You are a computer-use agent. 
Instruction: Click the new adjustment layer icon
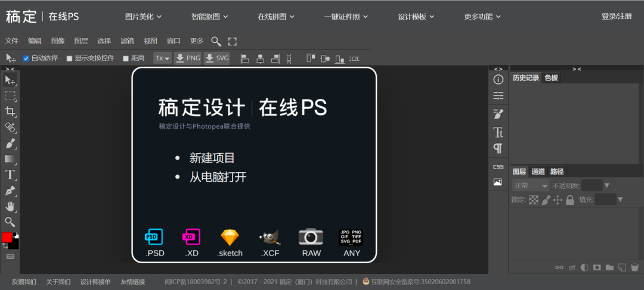click(584, 267)
